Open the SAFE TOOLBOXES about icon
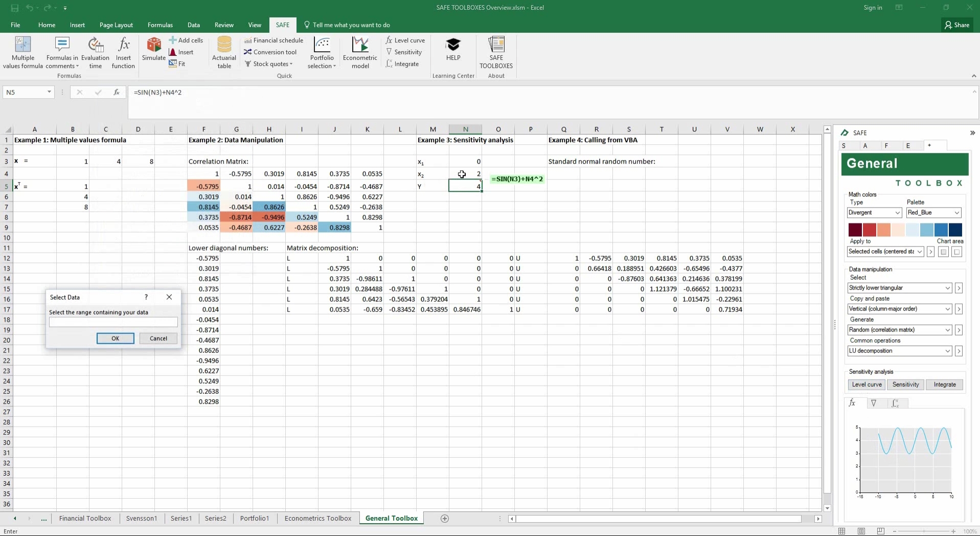 (496, 52)
